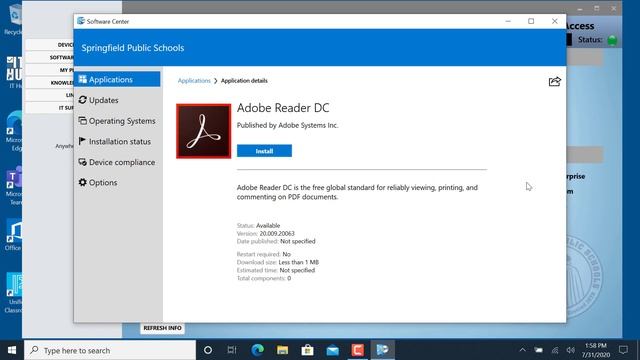Open Task View from the taskbar

[x=232, y=350]
